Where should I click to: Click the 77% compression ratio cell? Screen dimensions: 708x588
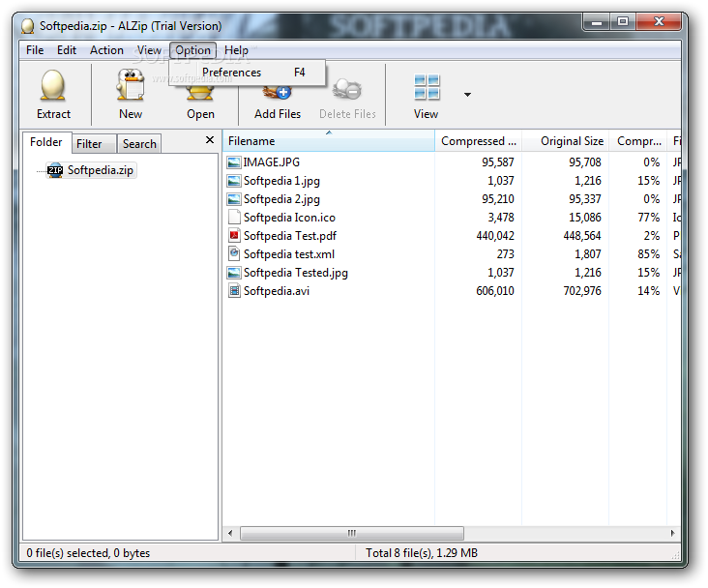coord(648,218)
